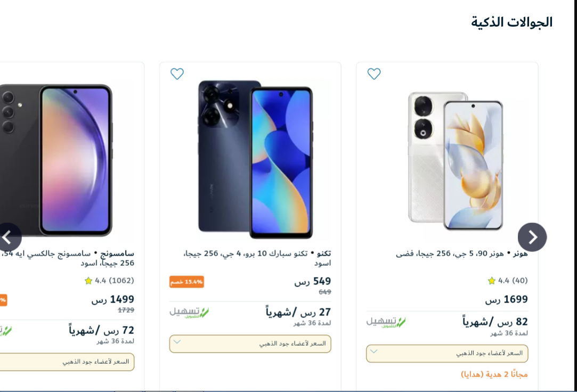Open the Honor 90 silver phone image
Viewport: 577px width, 392px height.
pyautogui.click(x=456, y=161)
